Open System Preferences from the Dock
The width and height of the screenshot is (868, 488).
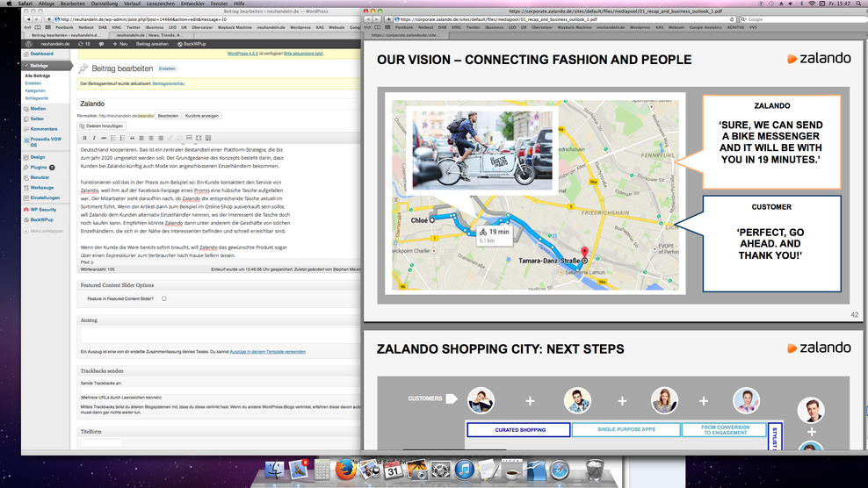tap(441, 470)
